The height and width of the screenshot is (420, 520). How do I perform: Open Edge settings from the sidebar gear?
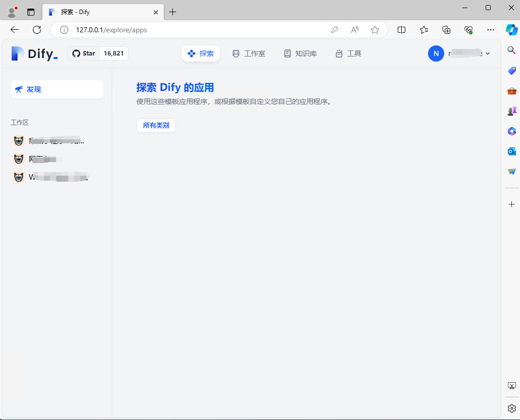coord(511,408)
